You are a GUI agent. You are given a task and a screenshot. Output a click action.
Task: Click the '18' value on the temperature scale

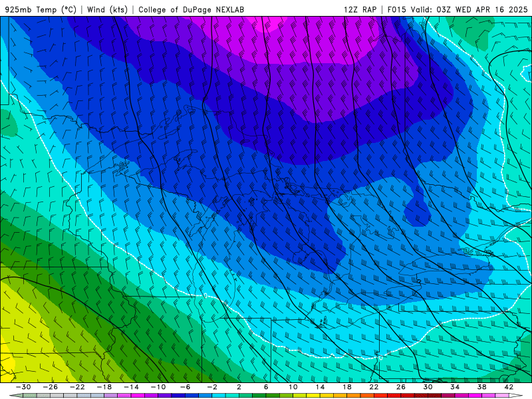346,387
